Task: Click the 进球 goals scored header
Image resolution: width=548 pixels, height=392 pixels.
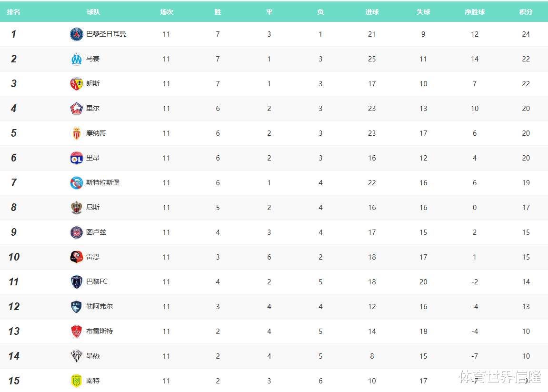Action: tap(372, 12)
